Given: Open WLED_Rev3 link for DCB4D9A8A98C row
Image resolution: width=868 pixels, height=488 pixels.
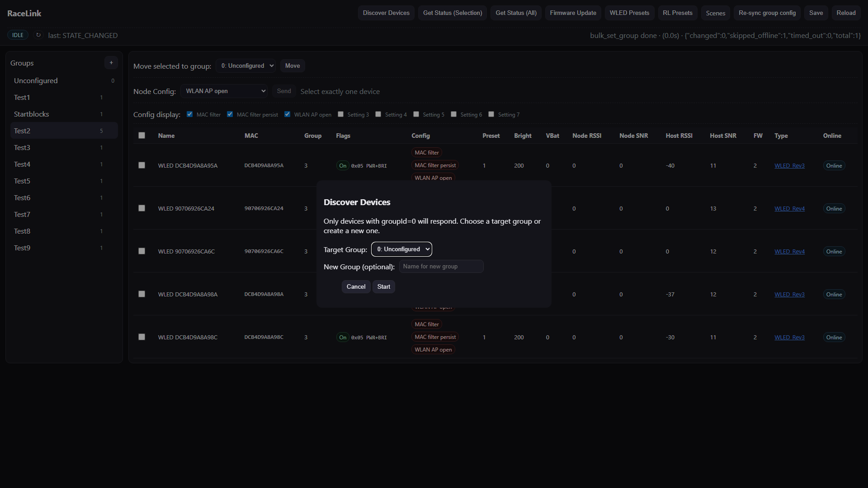Looking at the screenshot, I should coord(789,338).
